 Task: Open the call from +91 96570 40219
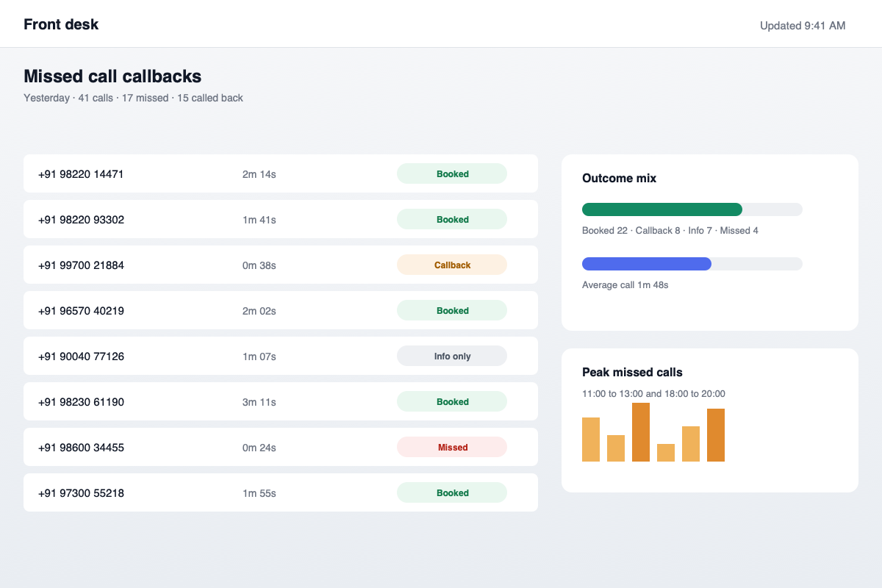281,311
